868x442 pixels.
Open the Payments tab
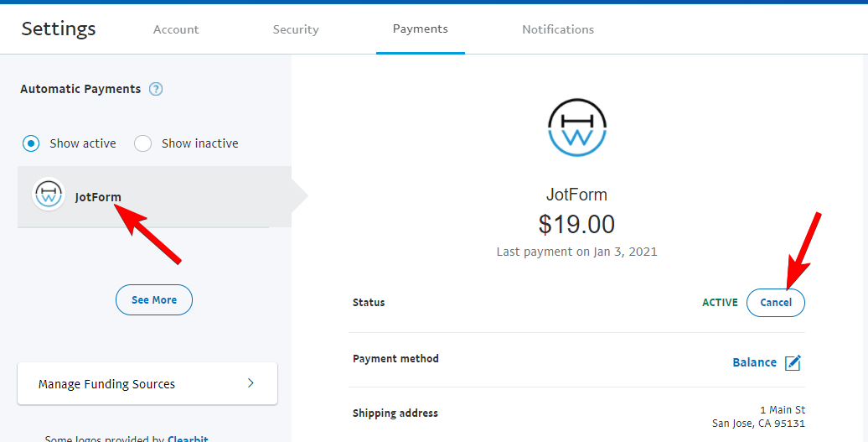[421, 29]
